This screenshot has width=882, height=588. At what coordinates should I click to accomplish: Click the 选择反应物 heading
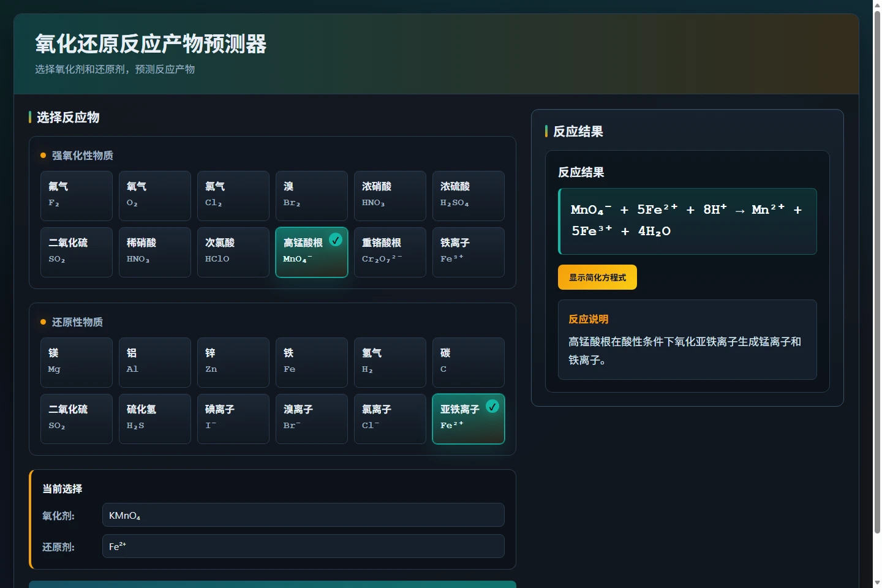click(68, 117)
